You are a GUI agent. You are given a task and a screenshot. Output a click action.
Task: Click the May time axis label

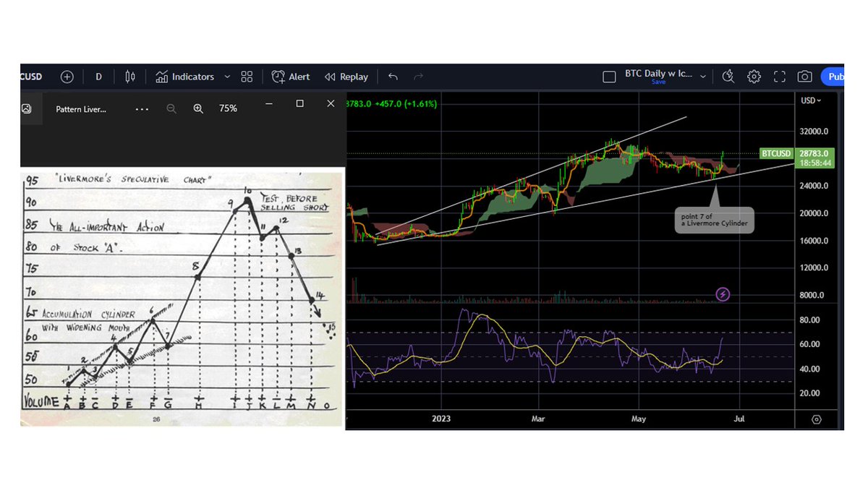pos(639,419)
